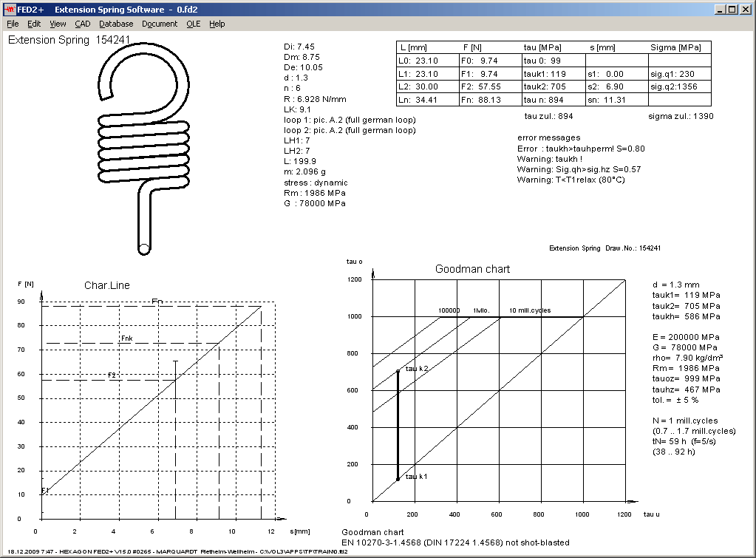Click the tau k2 point on Goodman chart
756x558 pixels.
(398, 370)
